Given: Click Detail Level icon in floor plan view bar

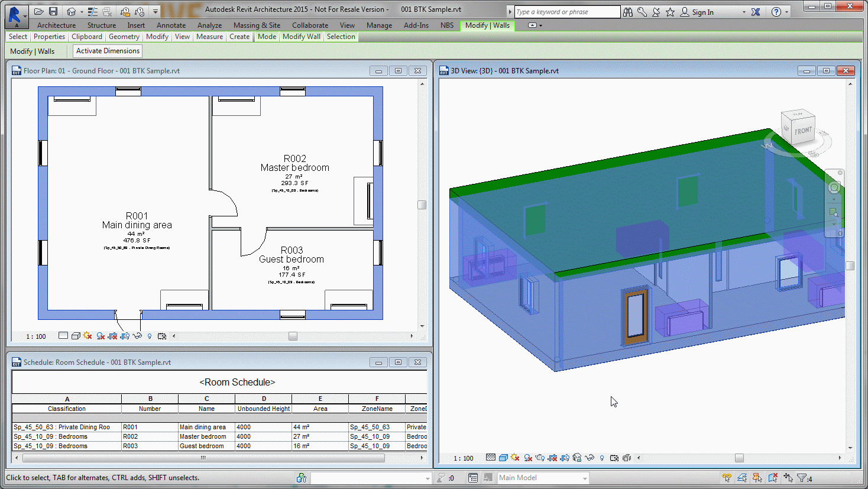Looking at the screenshot, I should (x=63, y=336).
